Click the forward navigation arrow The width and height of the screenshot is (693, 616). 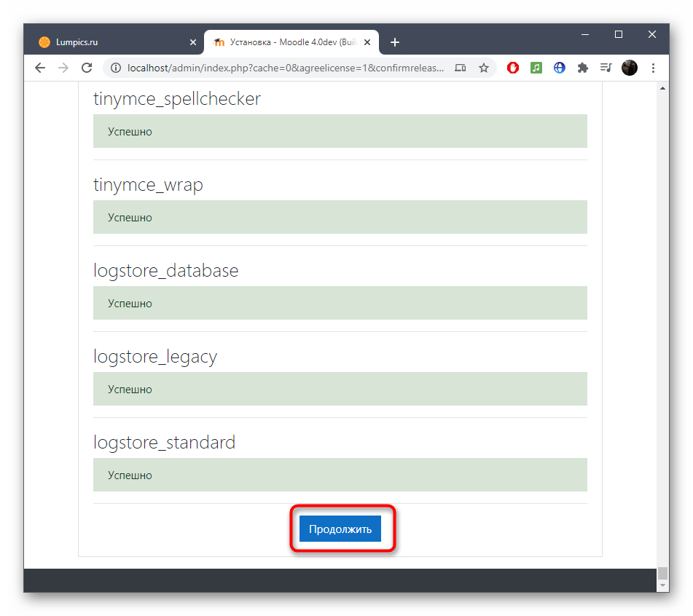(x=63, y=68)
